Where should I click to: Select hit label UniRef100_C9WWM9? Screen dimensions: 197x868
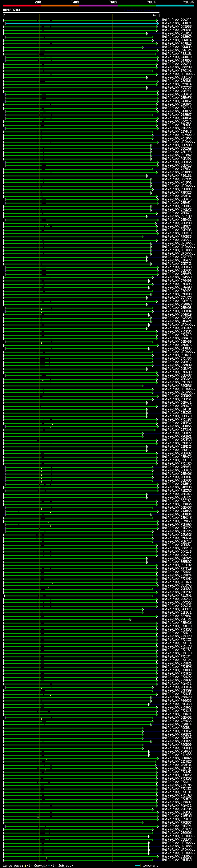tap(177, 47)
